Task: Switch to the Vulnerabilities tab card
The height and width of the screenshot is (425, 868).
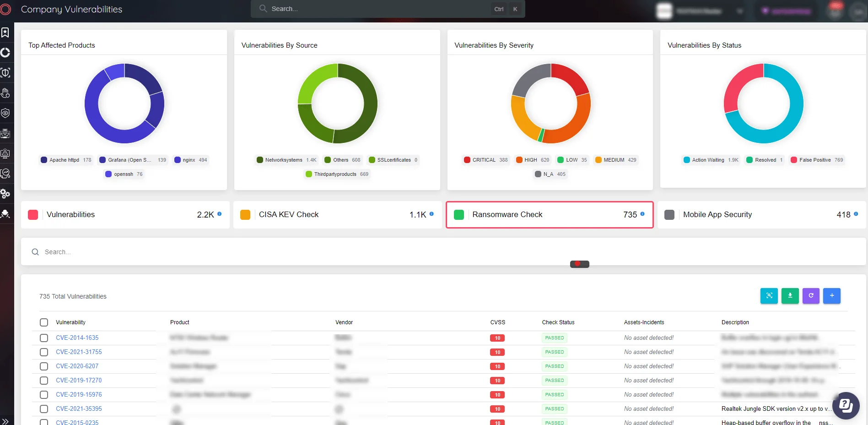Action: point(125,215)
